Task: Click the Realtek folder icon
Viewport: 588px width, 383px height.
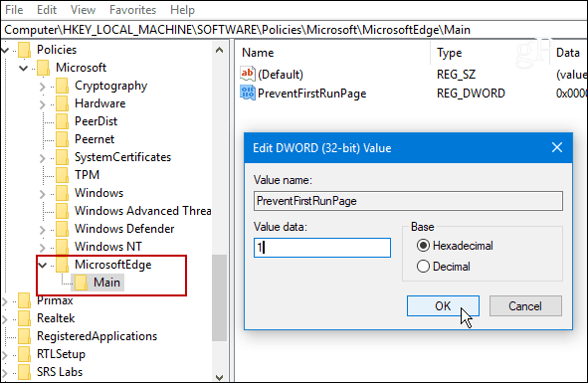Action: (24, 318)
